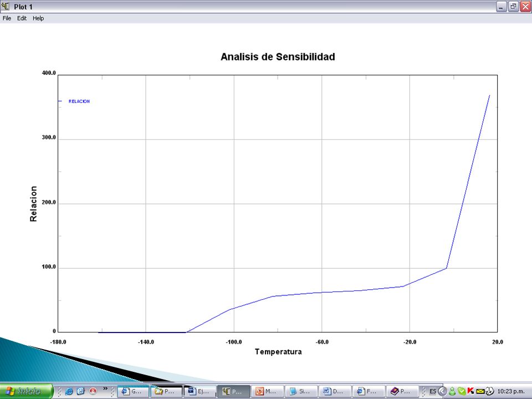The image size is (532, 399).
Task: Click the 200.0 y-axis tick label
Action: (49, 203)
